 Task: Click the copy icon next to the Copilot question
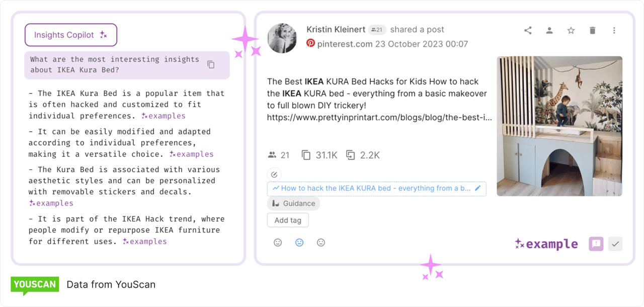click(211, 65)
